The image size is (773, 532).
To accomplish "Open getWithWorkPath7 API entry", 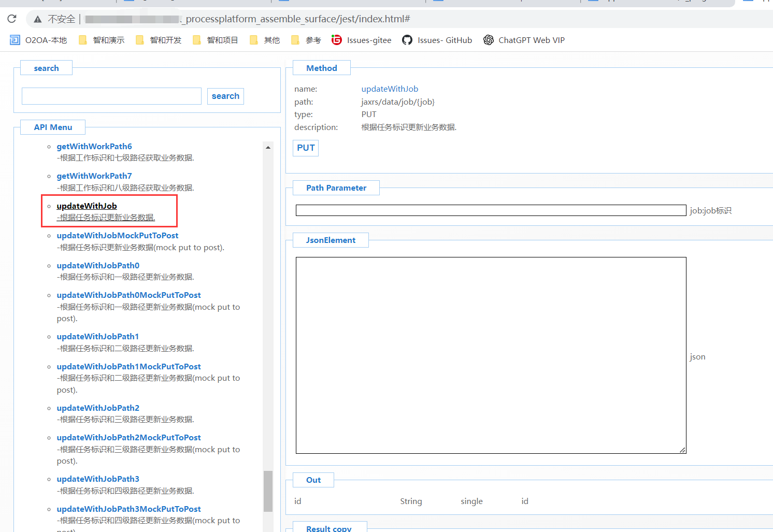I will pos(94,176).
